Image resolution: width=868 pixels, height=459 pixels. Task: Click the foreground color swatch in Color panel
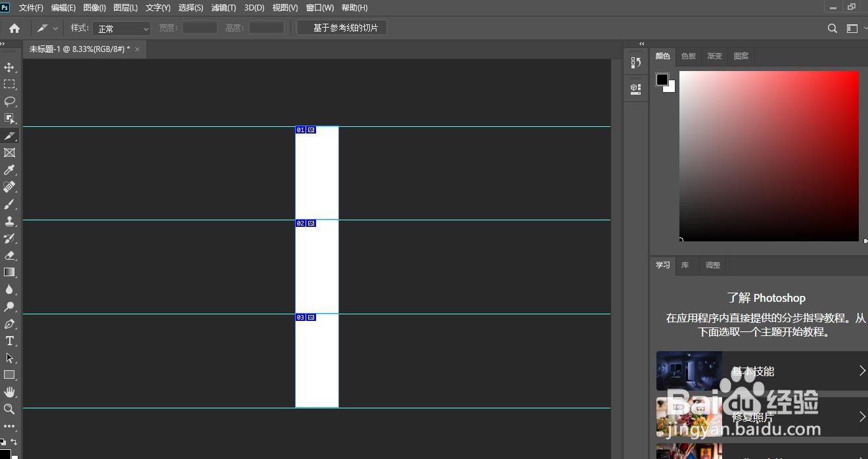pyautogui.click(x=662, y=80)
